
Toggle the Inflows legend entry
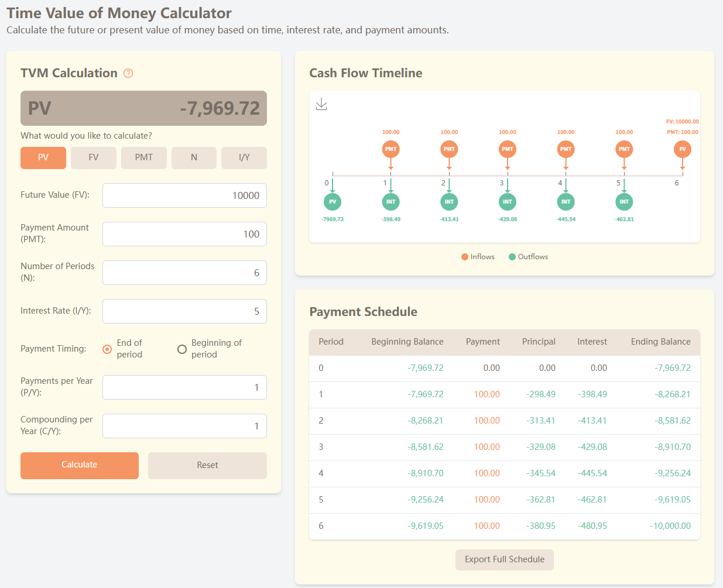tap(478, 256)
